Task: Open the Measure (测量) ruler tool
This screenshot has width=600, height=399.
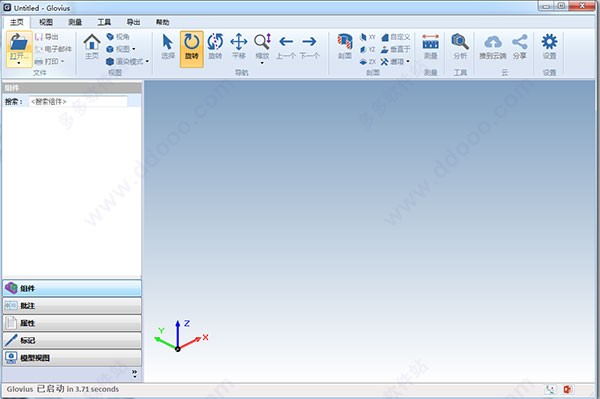Action: click(430, 47)
